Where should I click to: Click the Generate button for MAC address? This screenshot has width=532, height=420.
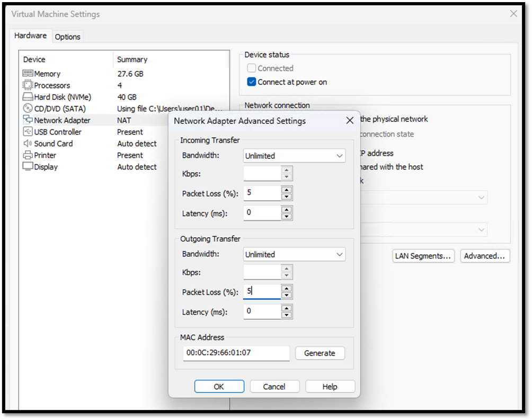(320, 353)
